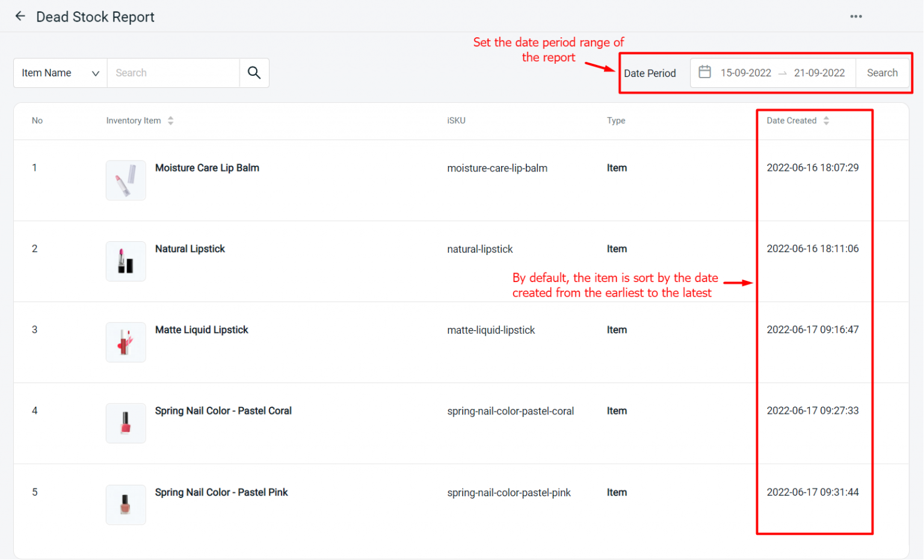The image size is (924, 560).
Task: Open the Matte Liquid Lipstick entry
Action: [x=202, y=330]
